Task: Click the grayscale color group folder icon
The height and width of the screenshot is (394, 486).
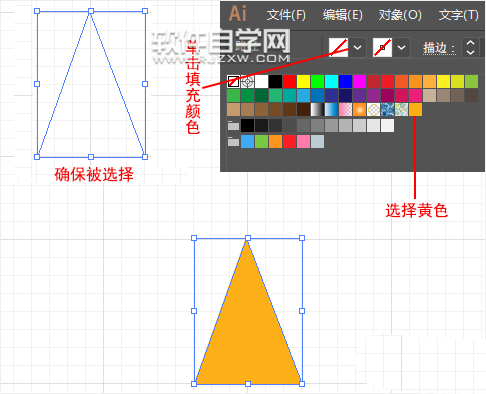Action: tap(233, 126)
